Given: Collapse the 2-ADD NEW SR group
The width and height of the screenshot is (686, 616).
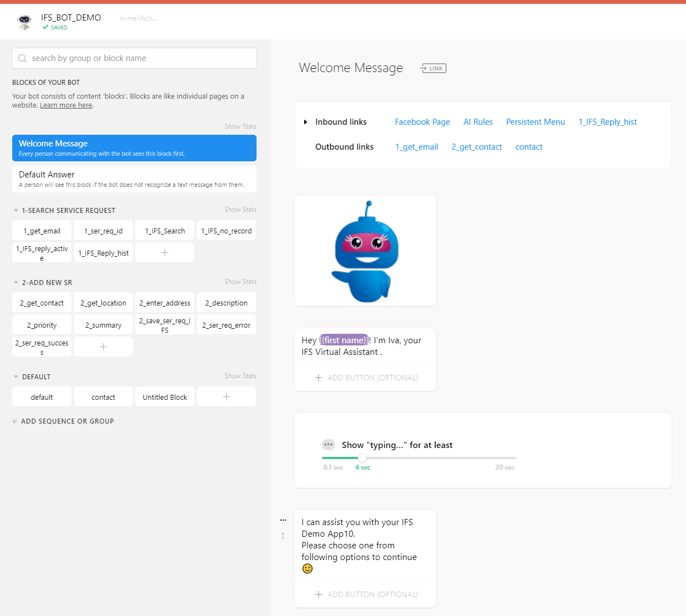Looking at the screenshot, I should click(x=16, y=283).
